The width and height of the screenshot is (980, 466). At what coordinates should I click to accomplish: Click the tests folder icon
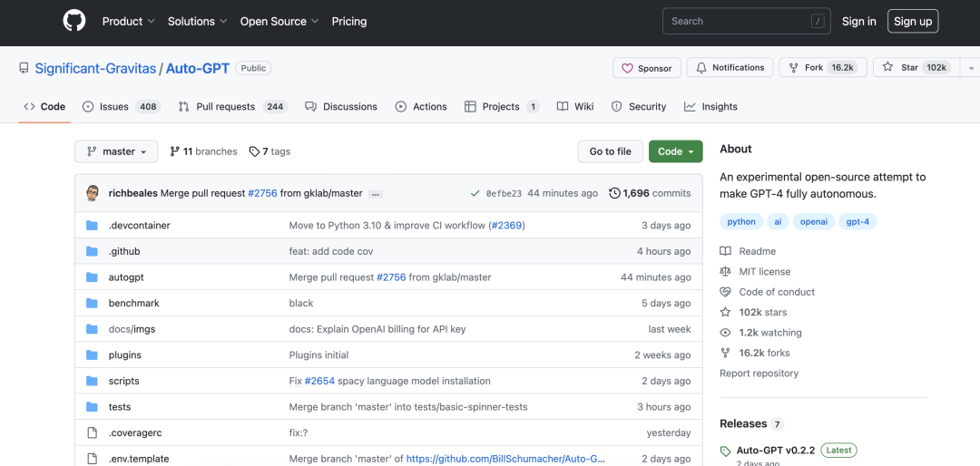[93, 407]
